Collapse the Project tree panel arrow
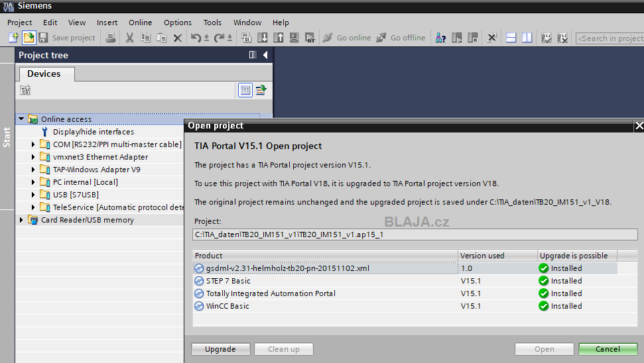The width and height of the screenshot is (644, 363). (x=265, y=55)
